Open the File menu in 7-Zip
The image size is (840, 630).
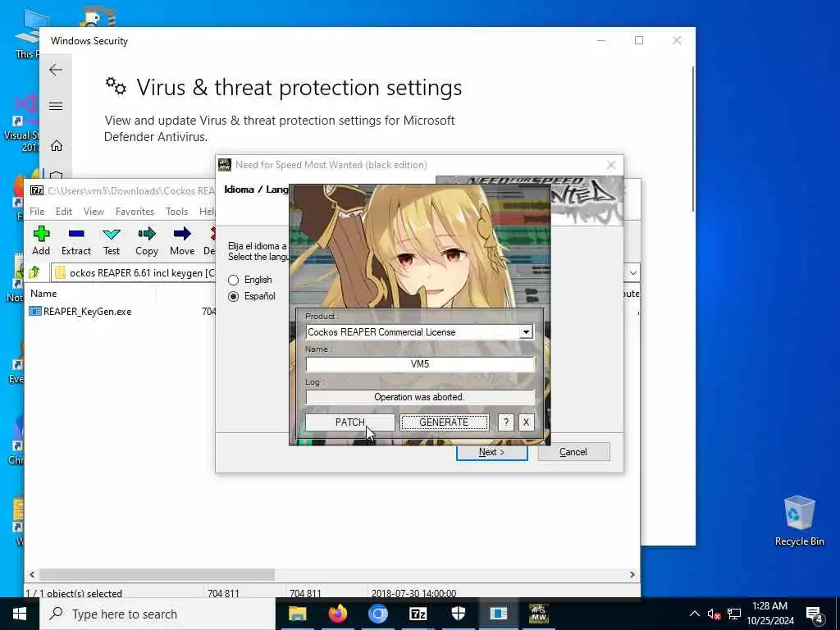(37, 212)
